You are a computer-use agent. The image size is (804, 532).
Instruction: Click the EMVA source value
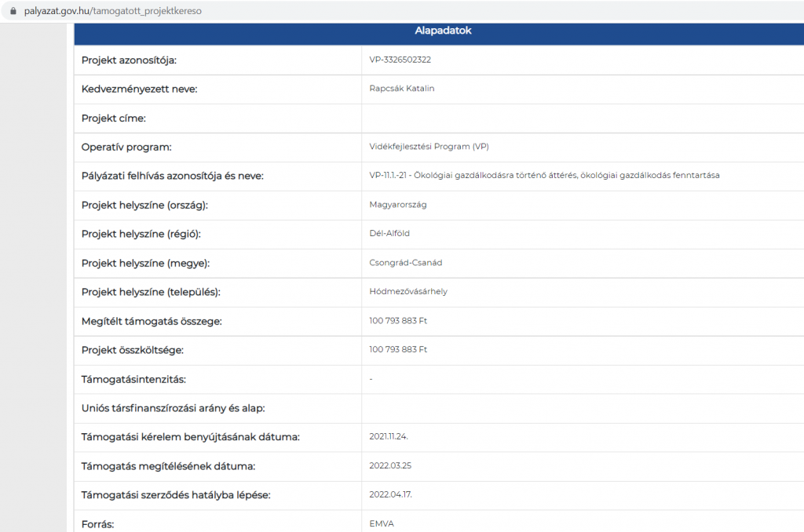[381, 523]
